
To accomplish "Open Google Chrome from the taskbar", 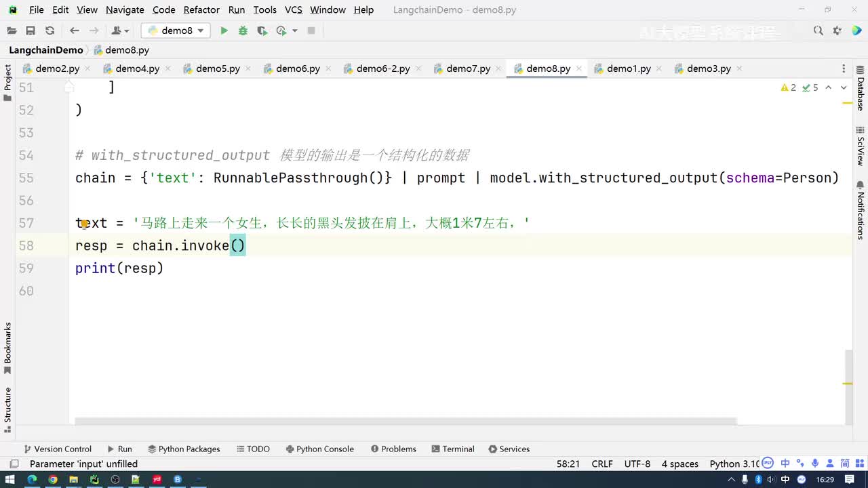I will pyautogui.click(x=52, y=480).
